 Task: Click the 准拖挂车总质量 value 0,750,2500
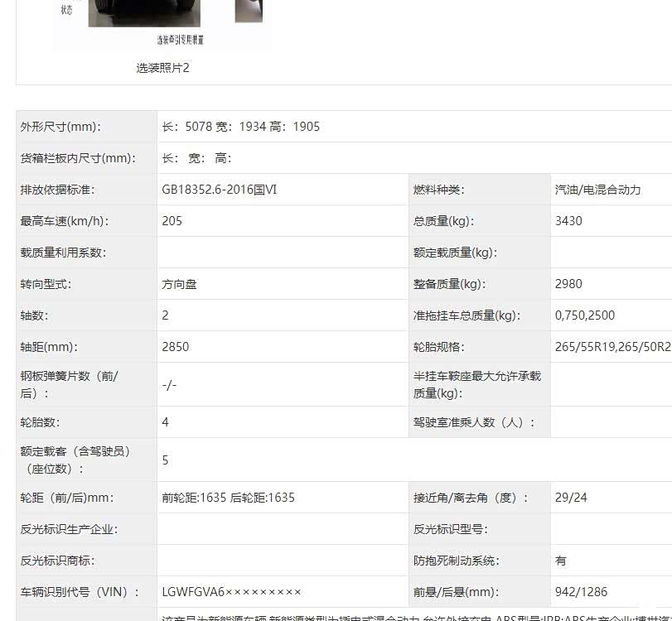pos(585,315)
